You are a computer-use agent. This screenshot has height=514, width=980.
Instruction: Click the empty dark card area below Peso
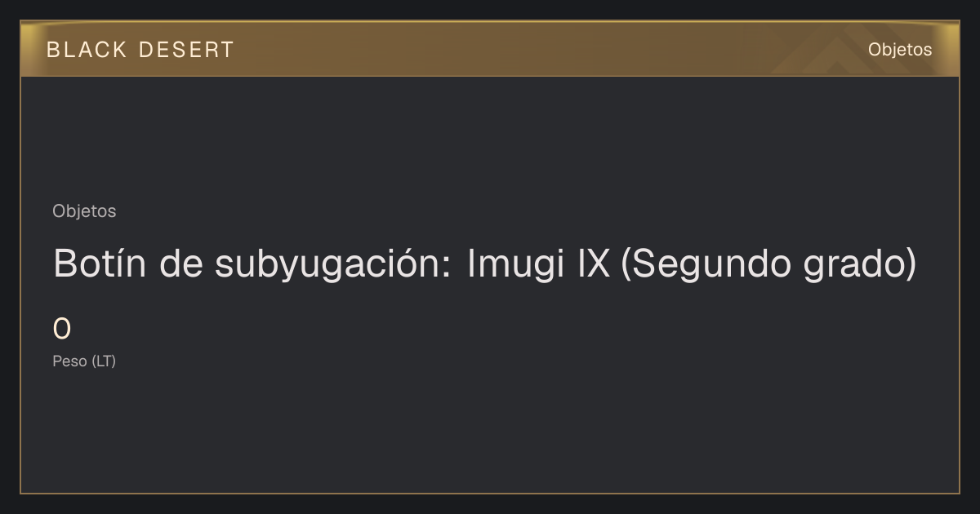click(490, 432)
